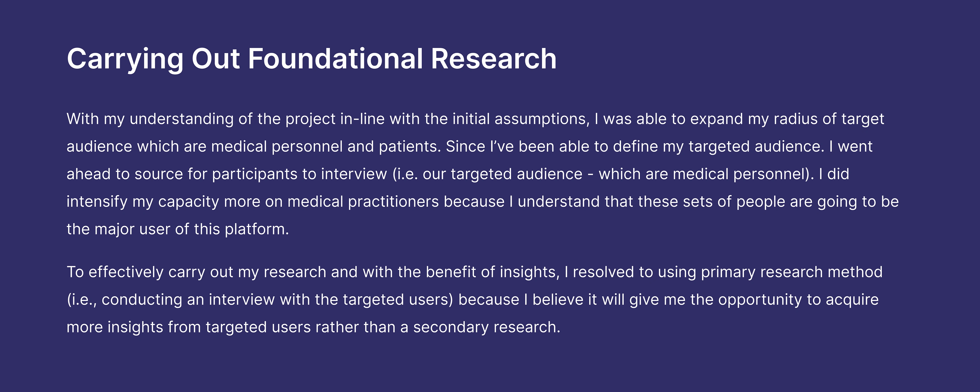Click the word "intensify" in the paragraph
This screenshot has height=392, width=980.
click(97, 202)
